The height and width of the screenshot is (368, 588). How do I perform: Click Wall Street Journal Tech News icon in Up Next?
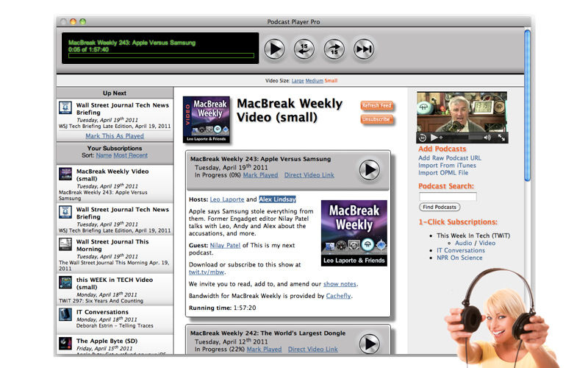pos(65,107)
